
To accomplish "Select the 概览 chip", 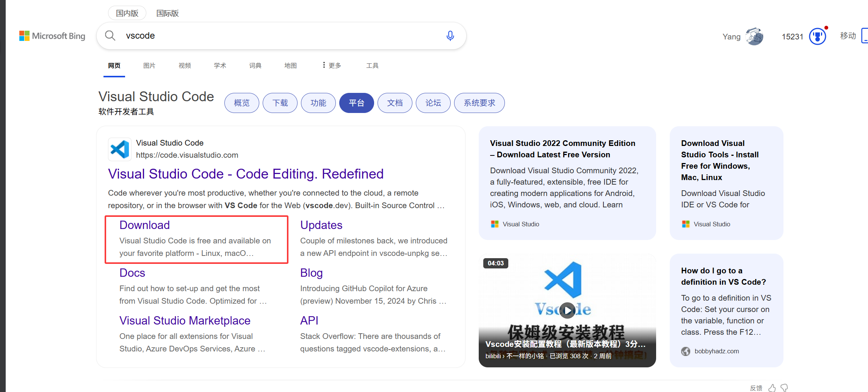I will point(242,103).
